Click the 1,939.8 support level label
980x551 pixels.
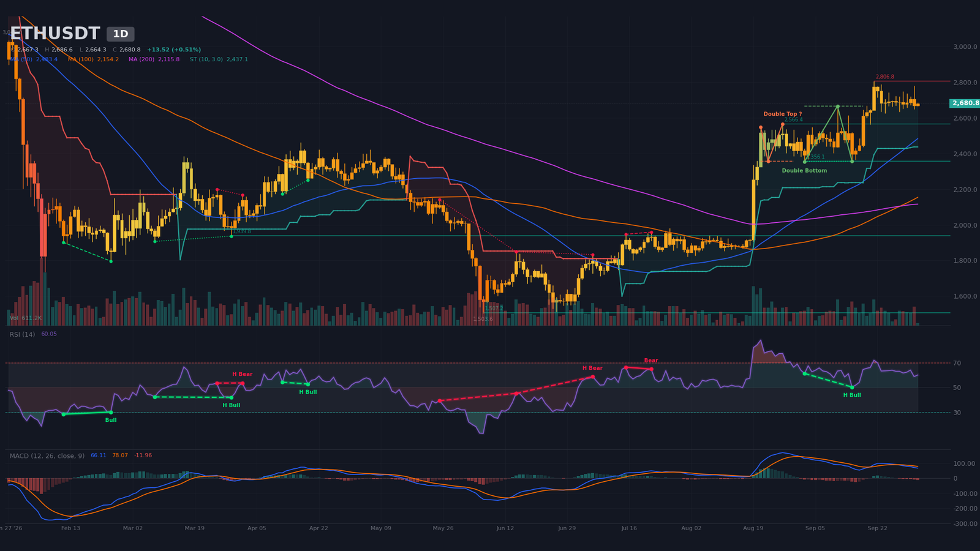pos(241,231)
